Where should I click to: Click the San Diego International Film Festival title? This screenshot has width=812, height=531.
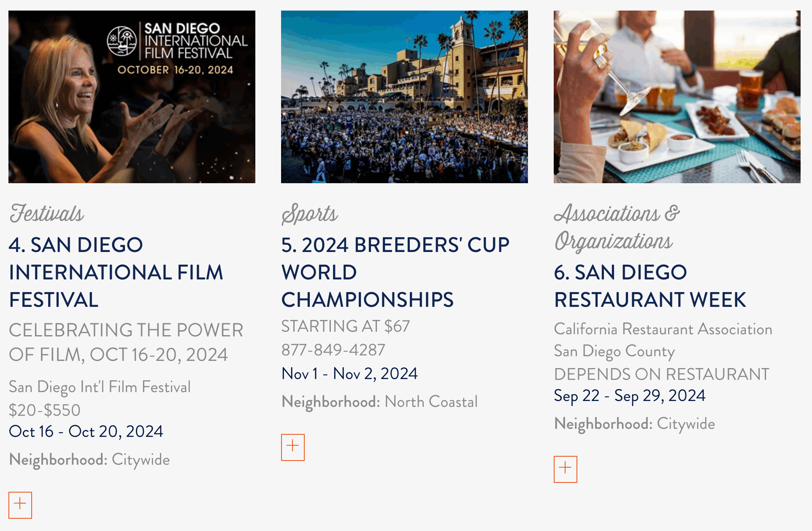[116, 272]
